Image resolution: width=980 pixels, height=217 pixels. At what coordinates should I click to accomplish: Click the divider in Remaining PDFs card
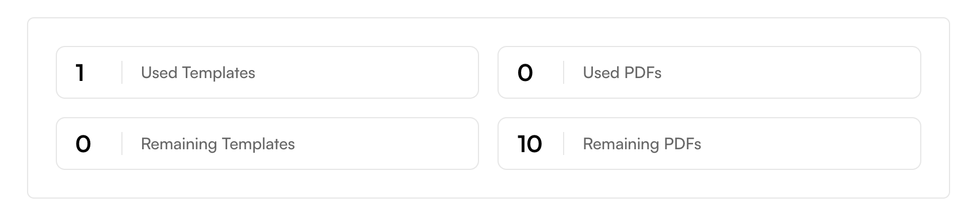[x=564, y=144]
